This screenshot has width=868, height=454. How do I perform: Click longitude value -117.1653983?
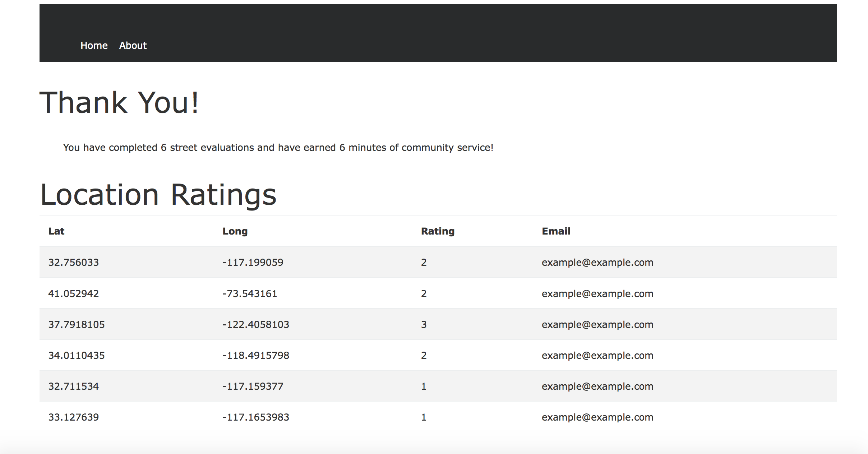coord(256,417)
